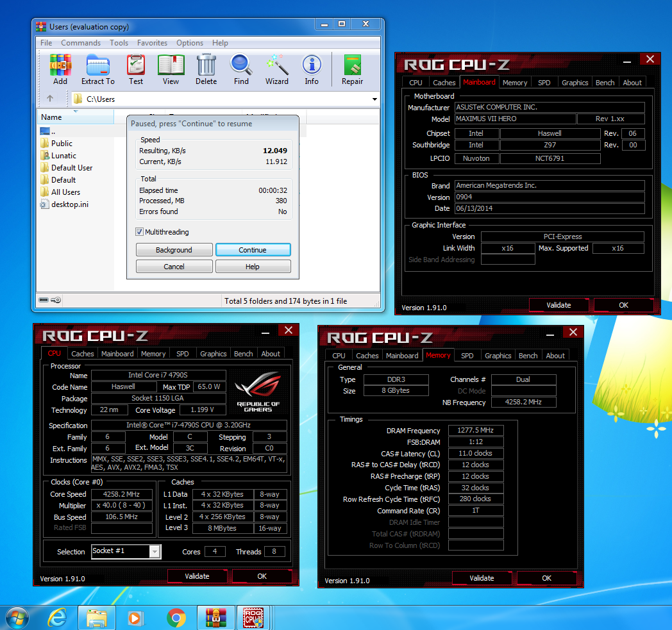Click the Continue button to resume
This screenshot has height=630, width=672.
pyautogui.click(x=253, y=250)
